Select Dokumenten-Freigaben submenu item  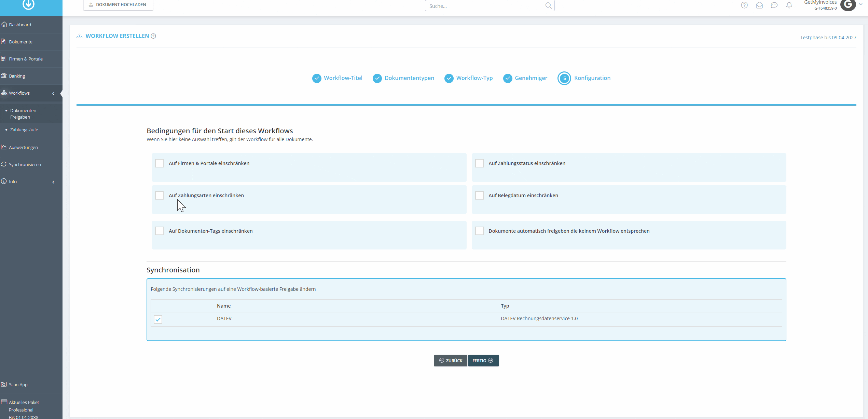coord(31,114)
